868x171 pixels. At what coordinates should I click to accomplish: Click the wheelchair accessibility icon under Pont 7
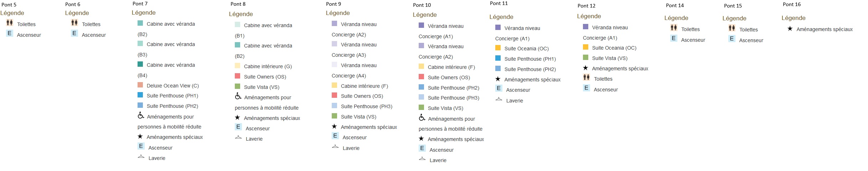pyautogui.click(x=141, y=115)
